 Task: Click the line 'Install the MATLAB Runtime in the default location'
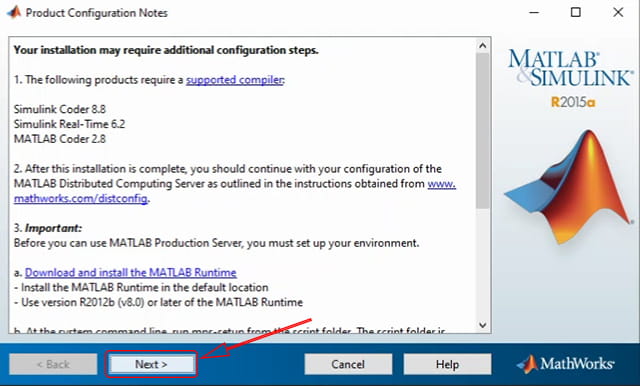coord(144,288)
